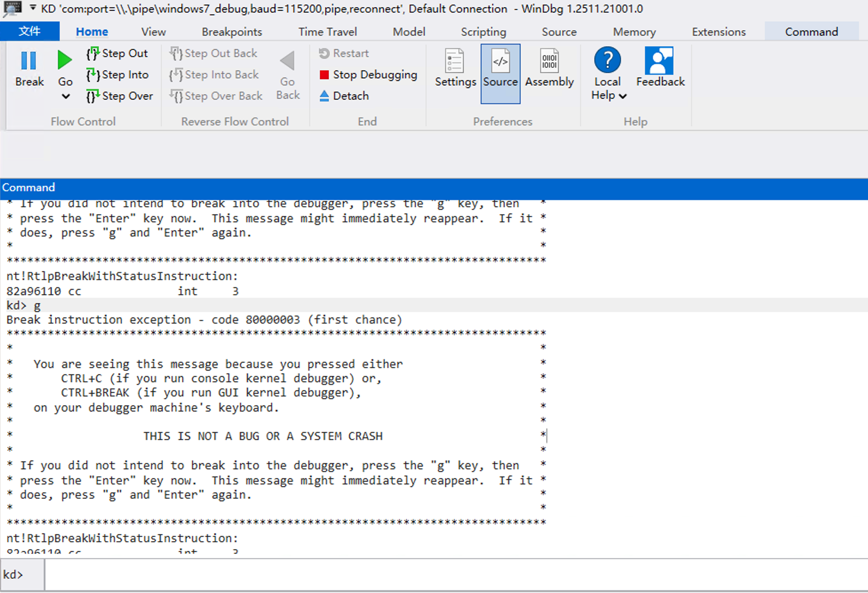Open the Memory ribbon tab
Screen dimensions: 868x593
tap(634, 32)
